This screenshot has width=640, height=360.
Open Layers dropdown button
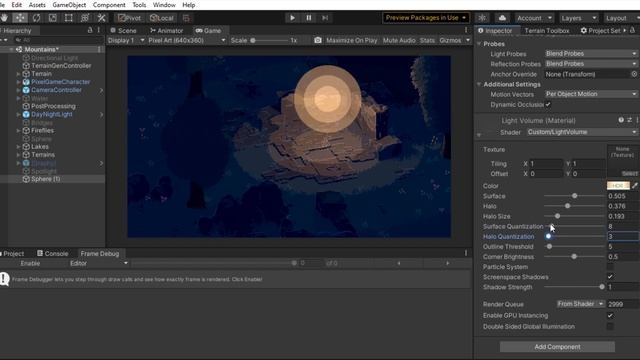point(578,18)
